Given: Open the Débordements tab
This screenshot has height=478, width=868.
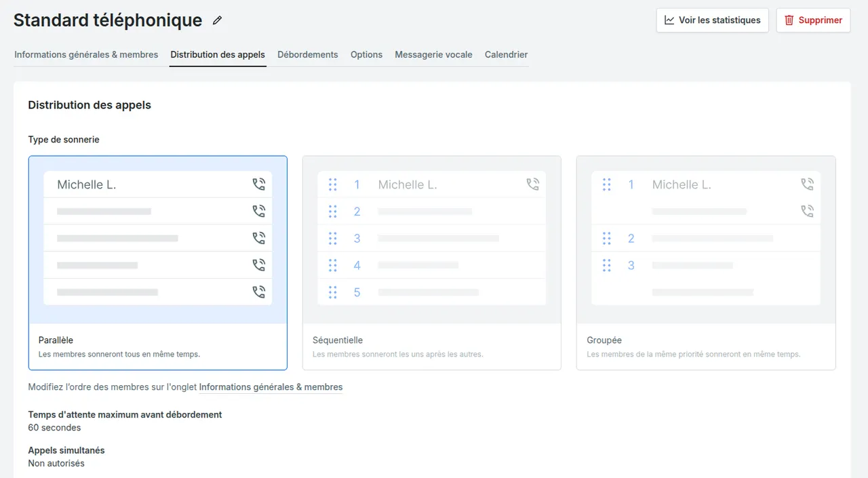Looking at the screenshot, I should [308, 54].
